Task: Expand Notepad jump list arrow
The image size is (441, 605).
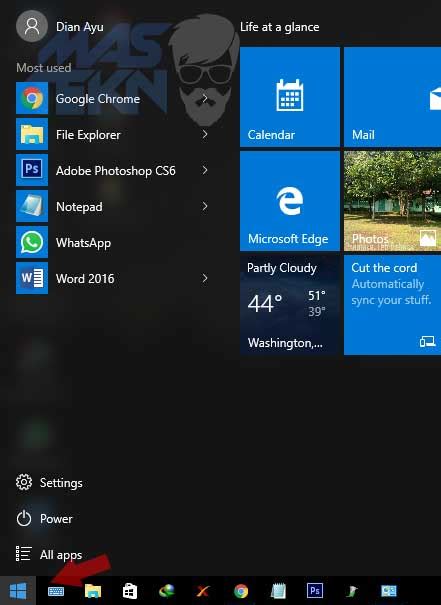Action: [205, 206]
